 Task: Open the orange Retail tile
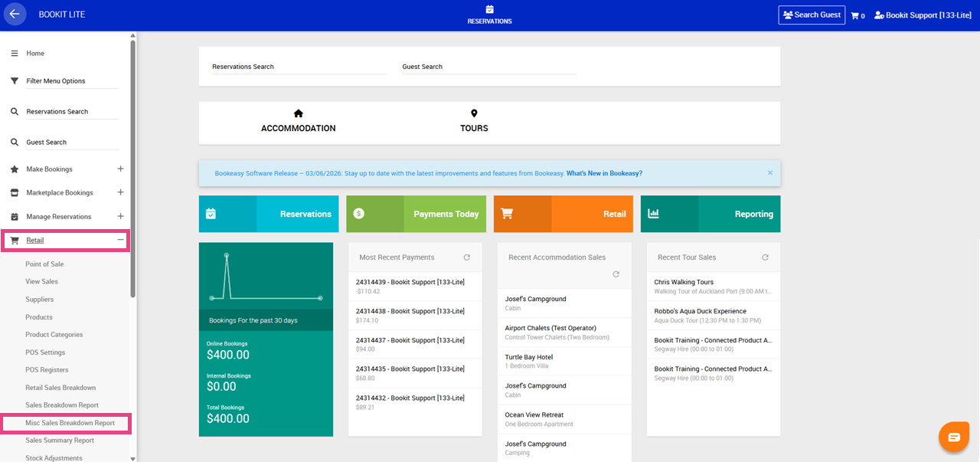[x=563, y=214]
